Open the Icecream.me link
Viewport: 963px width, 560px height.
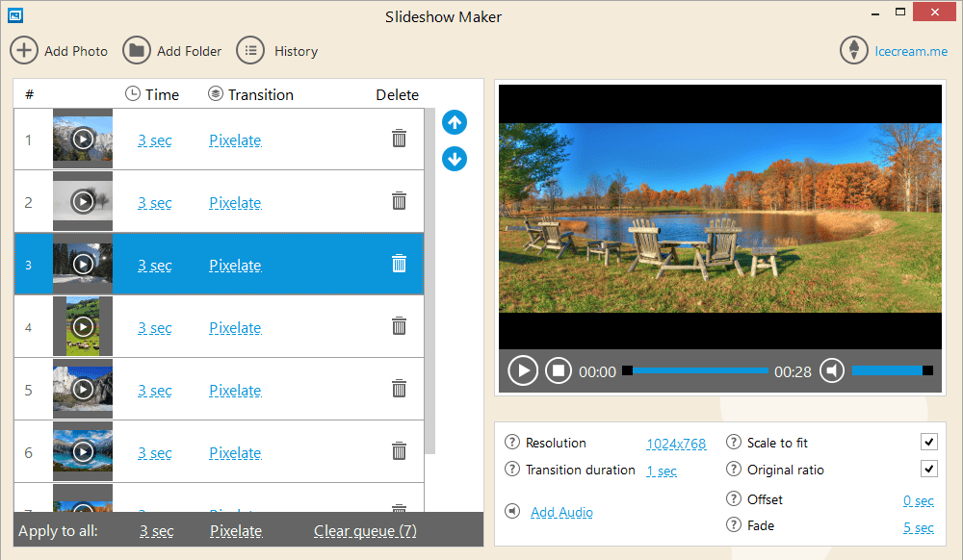(x=911, y=51)
